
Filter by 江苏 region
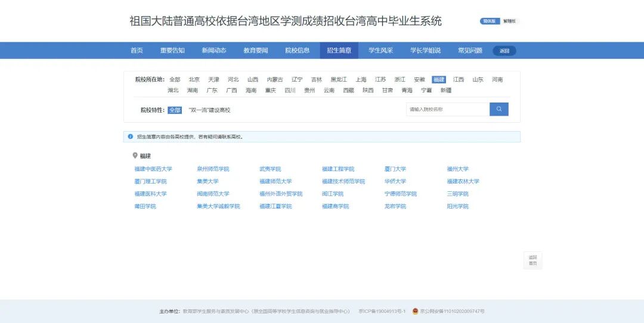click(x=380, y=80)
